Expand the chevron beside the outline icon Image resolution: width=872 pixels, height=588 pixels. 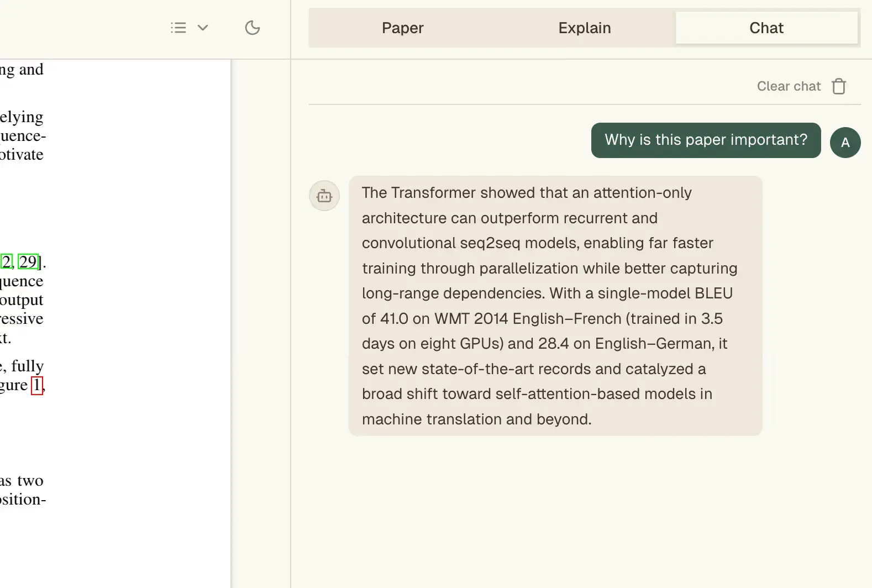203,28
